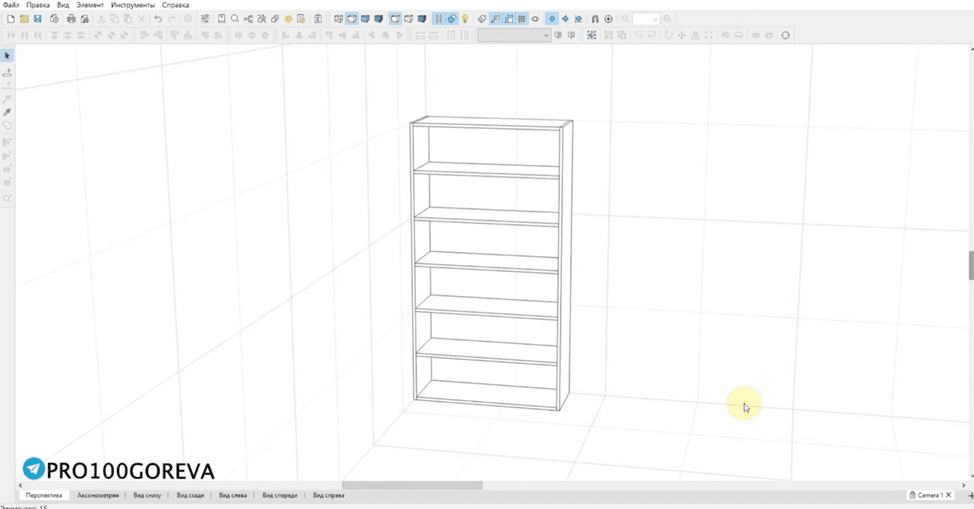The width and height of the screenshot is (974, 509).
Task: Open the Инструменты menu
Action: pos(132,5)
